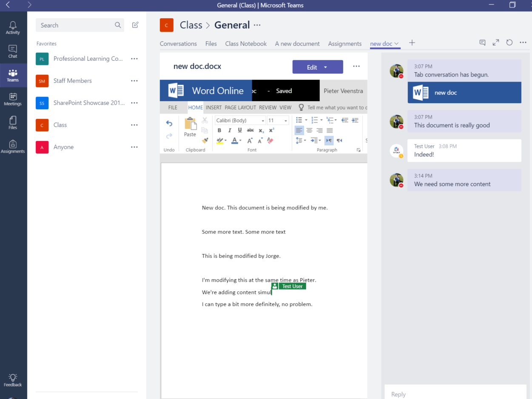Toggle italic formatting

tap(230, 130)
